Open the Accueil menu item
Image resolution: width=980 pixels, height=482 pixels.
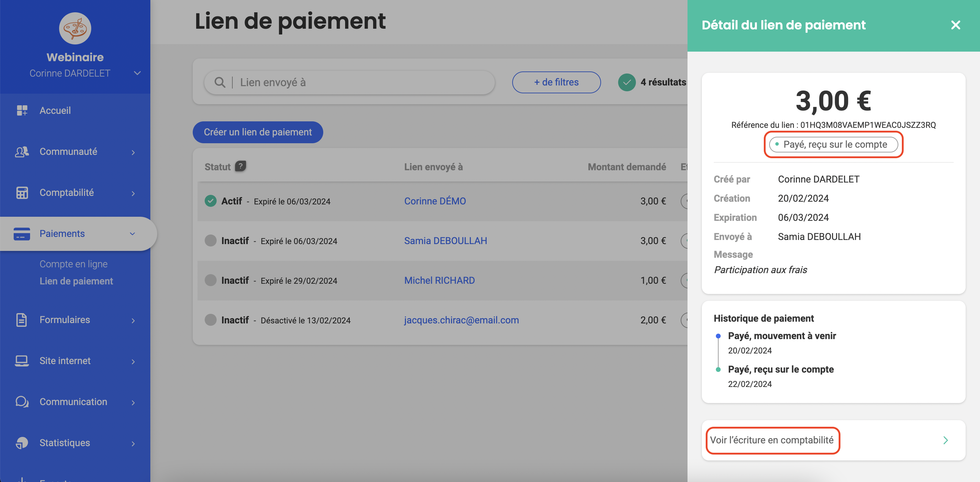pos(75,110)
